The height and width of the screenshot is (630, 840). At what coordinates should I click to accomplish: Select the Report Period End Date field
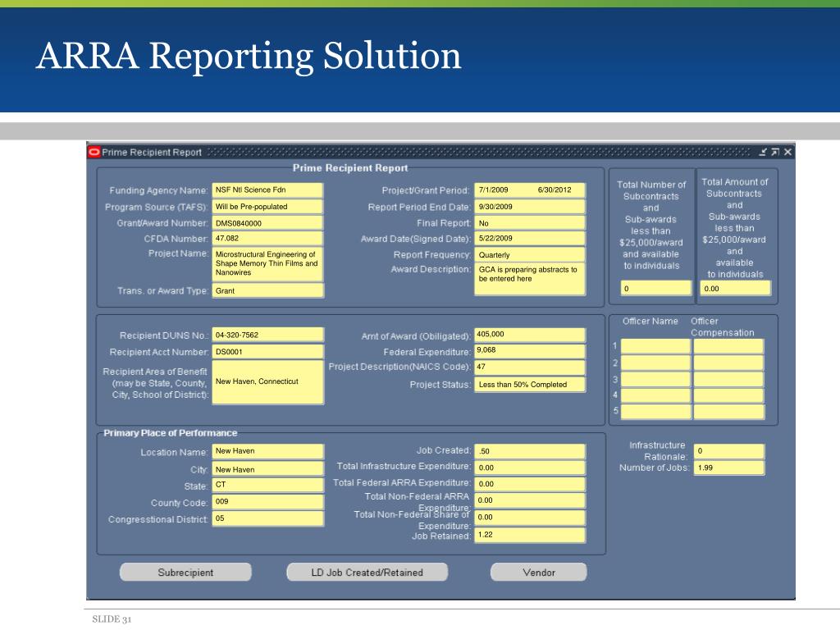[x=530, y=207]
